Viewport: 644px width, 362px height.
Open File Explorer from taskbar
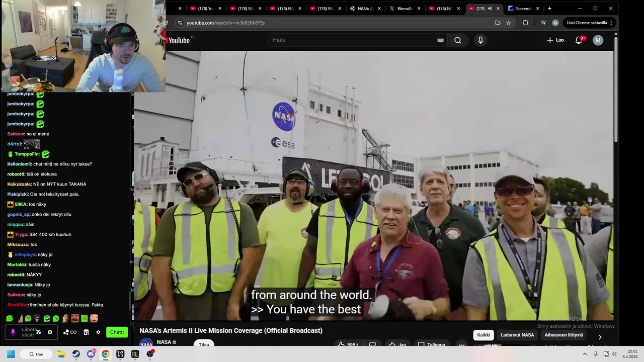point(61,354)
